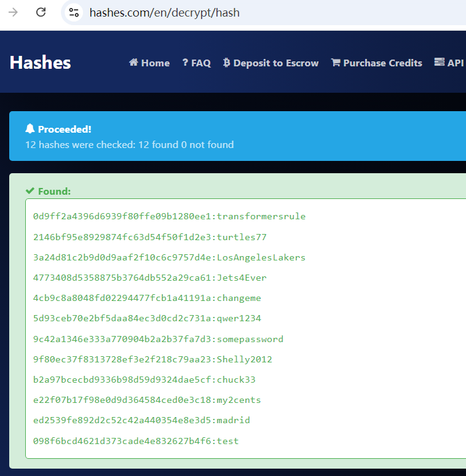Screen dimensions: 466x476
Task: Select the madrid result line
Action: pos(141,420)
